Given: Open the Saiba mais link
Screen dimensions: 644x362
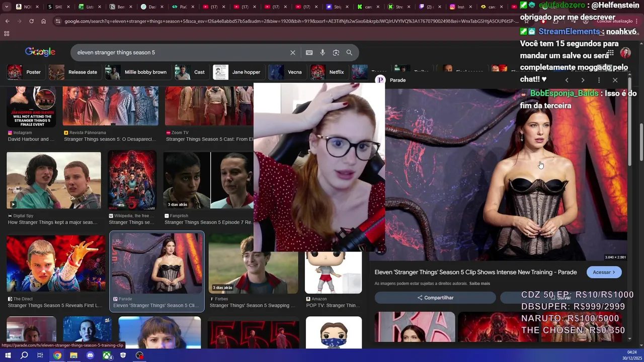Looking at the screenshot, I should [479, 284].
